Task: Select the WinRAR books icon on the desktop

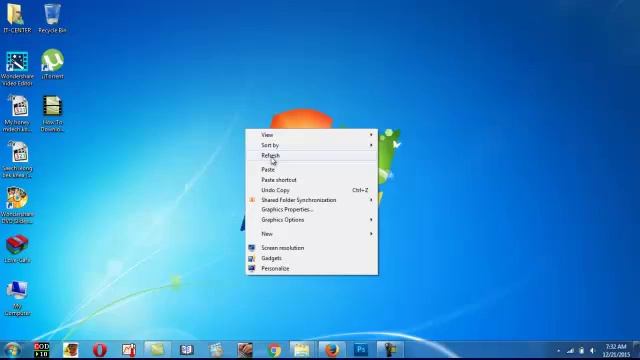Action: [17, 249]
